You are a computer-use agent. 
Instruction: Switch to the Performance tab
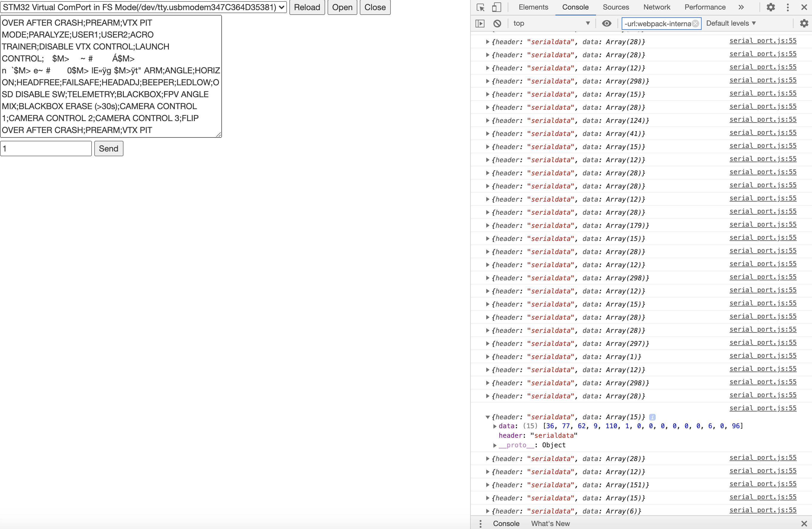tap(705, 7)
